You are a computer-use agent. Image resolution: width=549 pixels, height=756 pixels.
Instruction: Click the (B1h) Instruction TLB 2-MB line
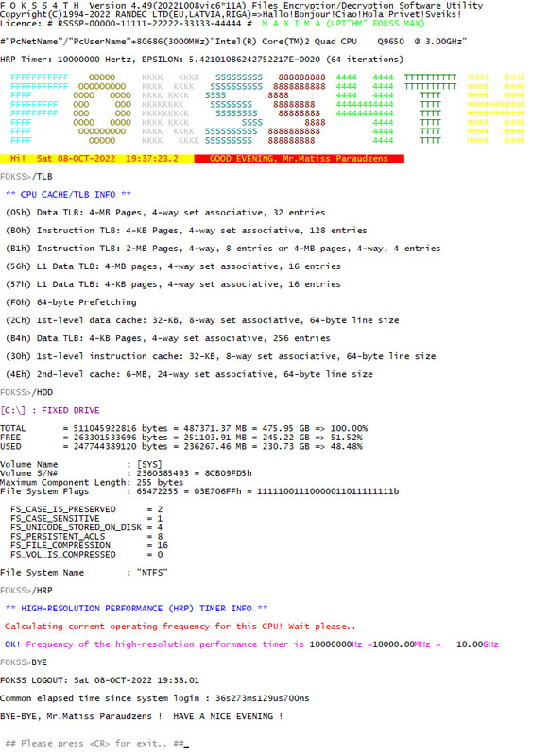(223, 249)
